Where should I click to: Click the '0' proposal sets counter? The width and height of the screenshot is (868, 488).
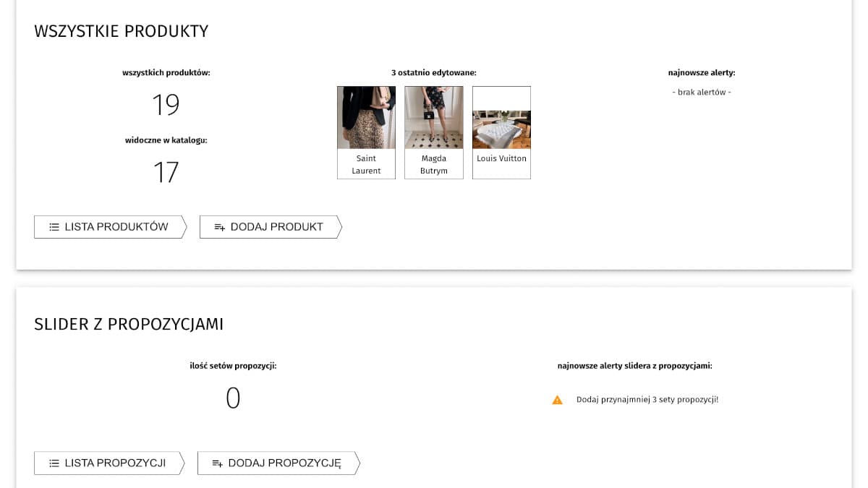click(233, 398)
